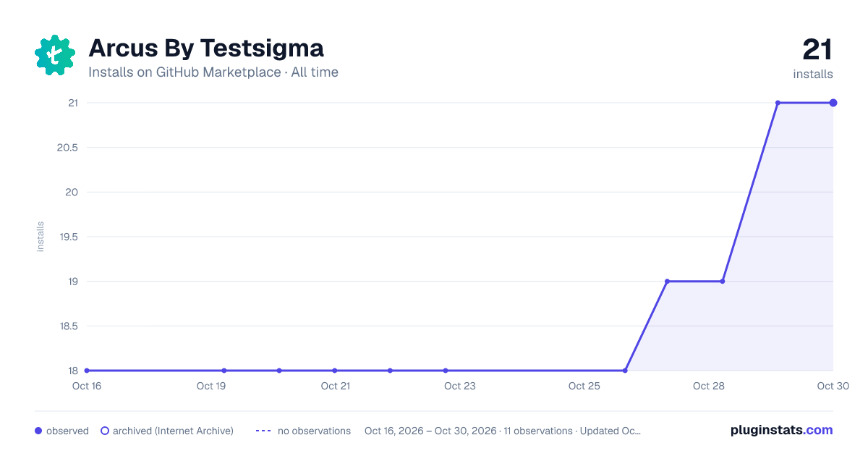Select the data point above the Oct 21 label

(x=335, y=371)
